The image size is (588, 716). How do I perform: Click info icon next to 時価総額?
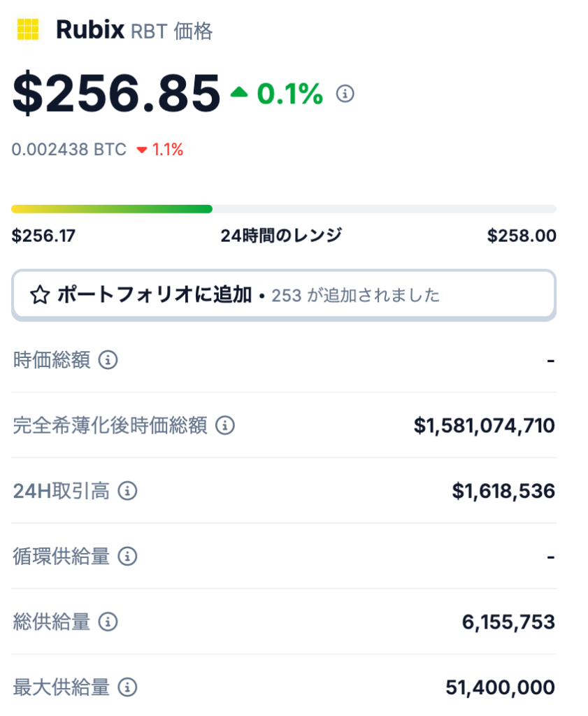(108, 360)
